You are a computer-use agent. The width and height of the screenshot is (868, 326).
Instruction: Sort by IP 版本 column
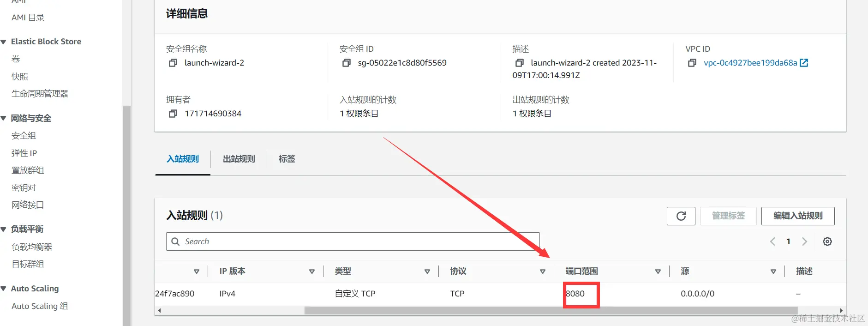pos(312,272)
